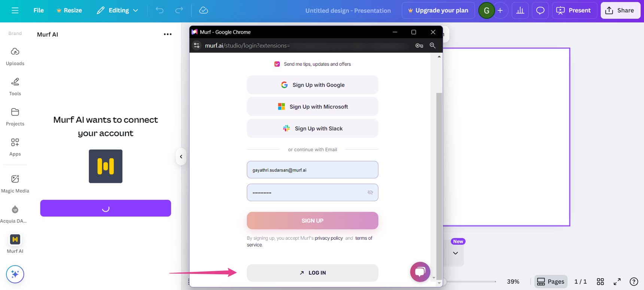
Task: Open the Apps panel
Action: (15, 147)
